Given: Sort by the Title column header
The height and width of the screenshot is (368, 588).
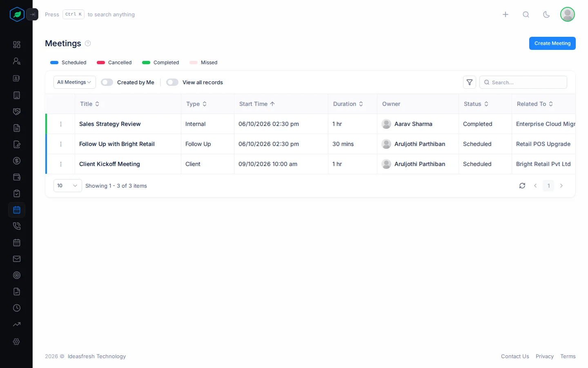Looking at the screenshot, I should (90, 104).
